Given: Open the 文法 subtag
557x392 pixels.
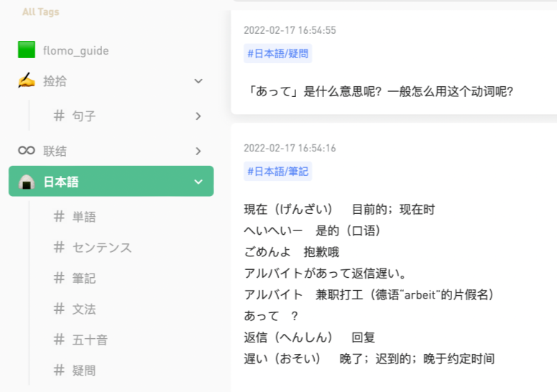Looking at the screenshot, I should 84,309.
